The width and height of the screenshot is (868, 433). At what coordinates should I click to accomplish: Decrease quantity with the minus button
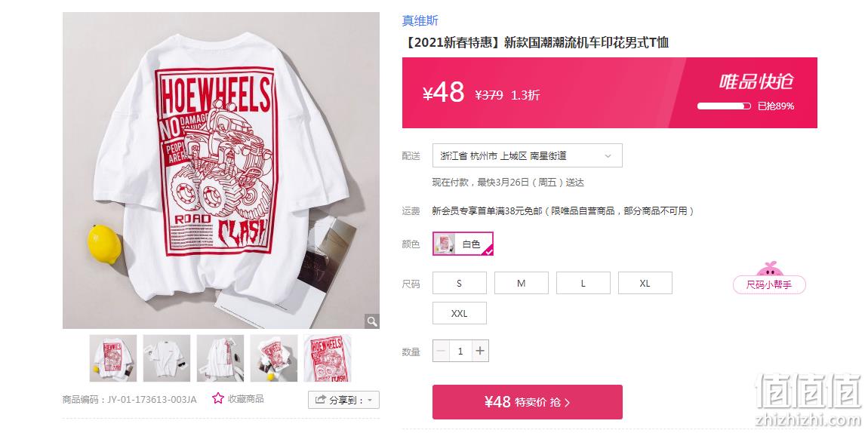point(441,351)
